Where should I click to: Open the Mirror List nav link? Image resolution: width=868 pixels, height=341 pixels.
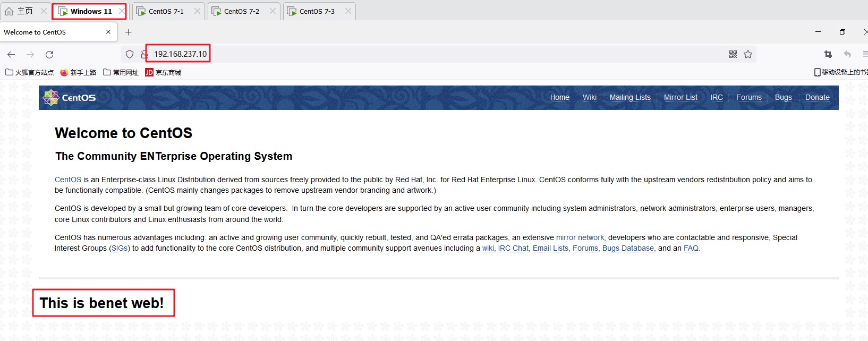pos(680,97)
